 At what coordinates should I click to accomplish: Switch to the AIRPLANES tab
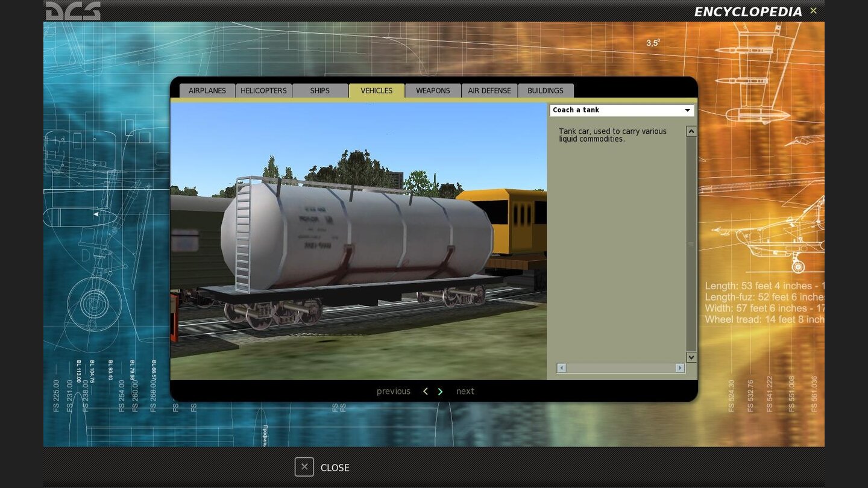coord(207,90)
